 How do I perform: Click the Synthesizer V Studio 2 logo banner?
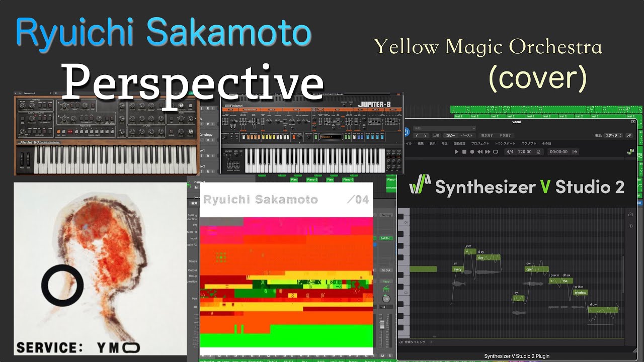[x=517, y=187]
